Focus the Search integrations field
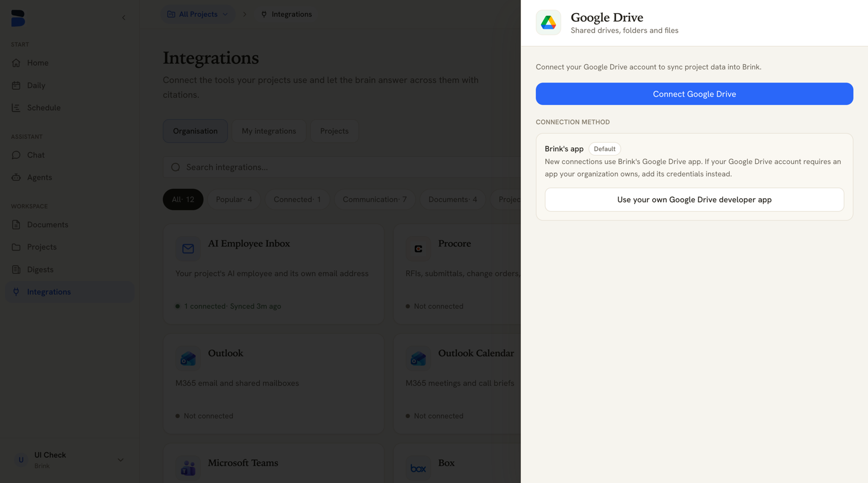868x483 pixels. pyautogui.click(x=342, y=167)
